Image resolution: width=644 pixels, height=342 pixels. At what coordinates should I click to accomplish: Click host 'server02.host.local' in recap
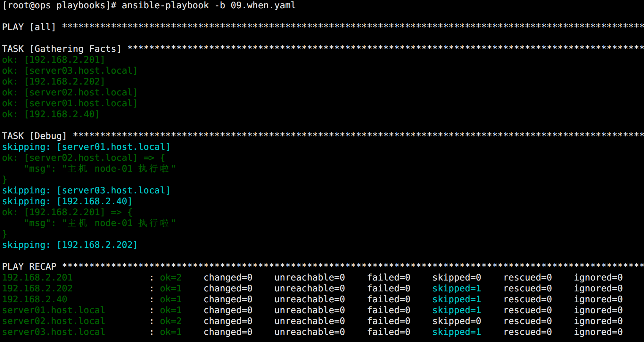click(54, 321)
